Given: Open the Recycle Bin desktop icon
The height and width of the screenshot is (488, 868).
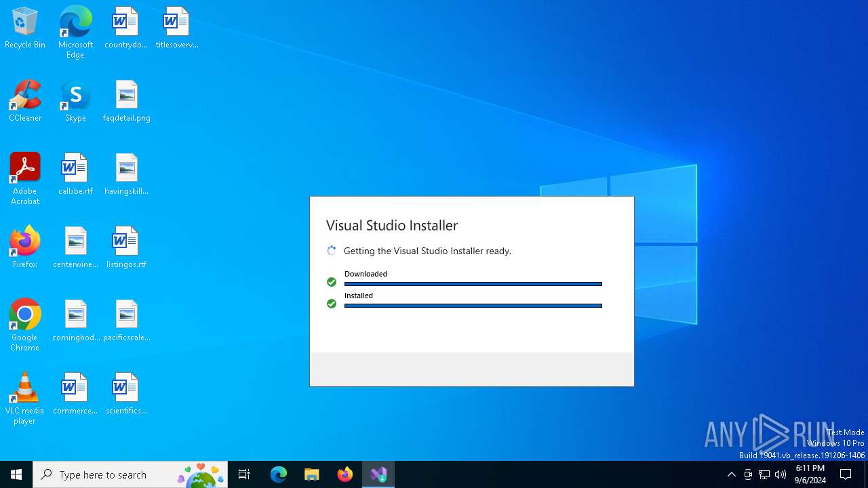Looking at the screenshot, I should point(25,28).
